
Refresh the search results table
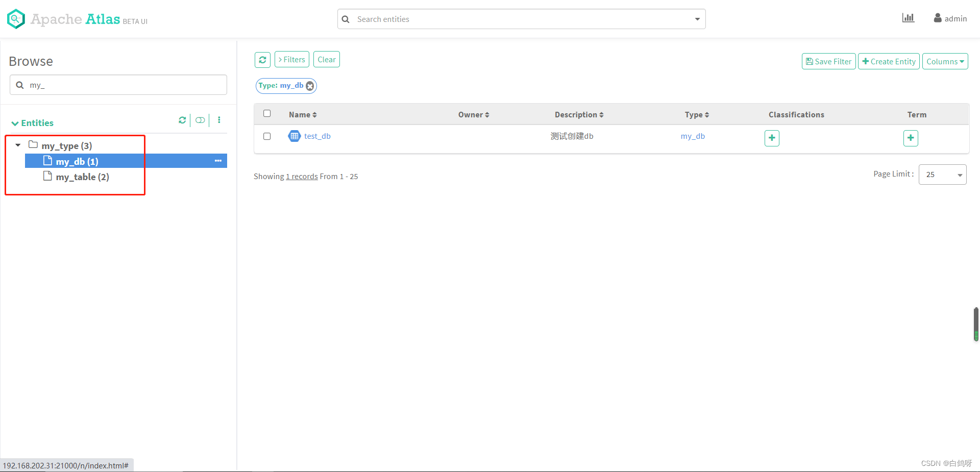[x=262, y=60]
